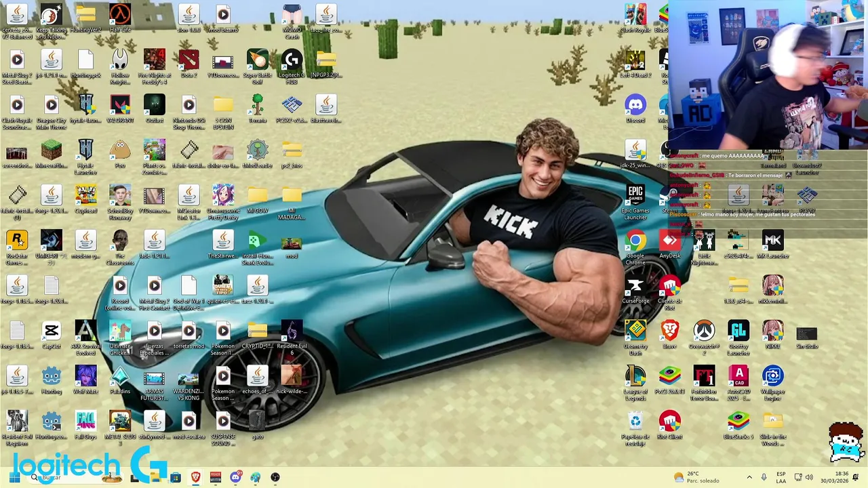Image resolution: width=868 pixels, height=488 pixels.
Task: Open MK Launcher desktop icon
Action: click(772, 241)
